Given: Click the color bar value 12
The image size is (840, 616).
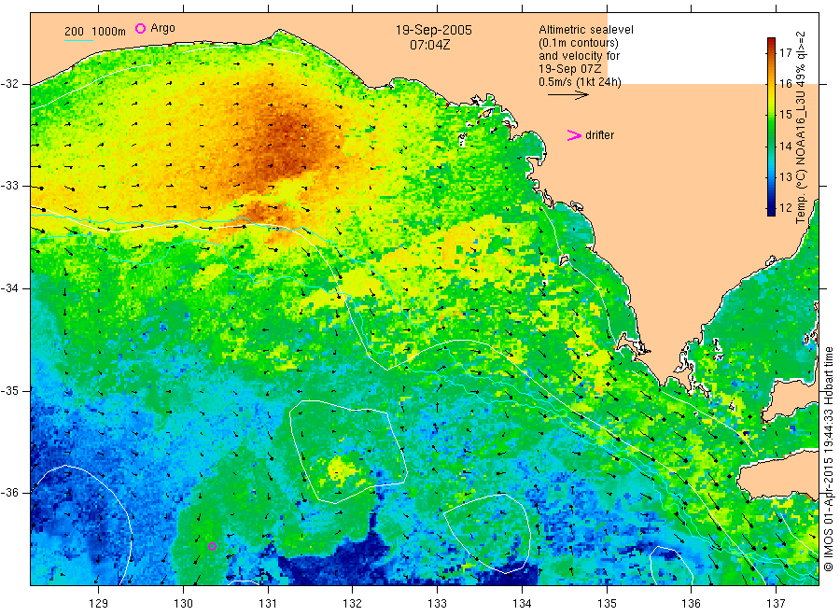Looking at the screenshot, I should coord(785,208).
